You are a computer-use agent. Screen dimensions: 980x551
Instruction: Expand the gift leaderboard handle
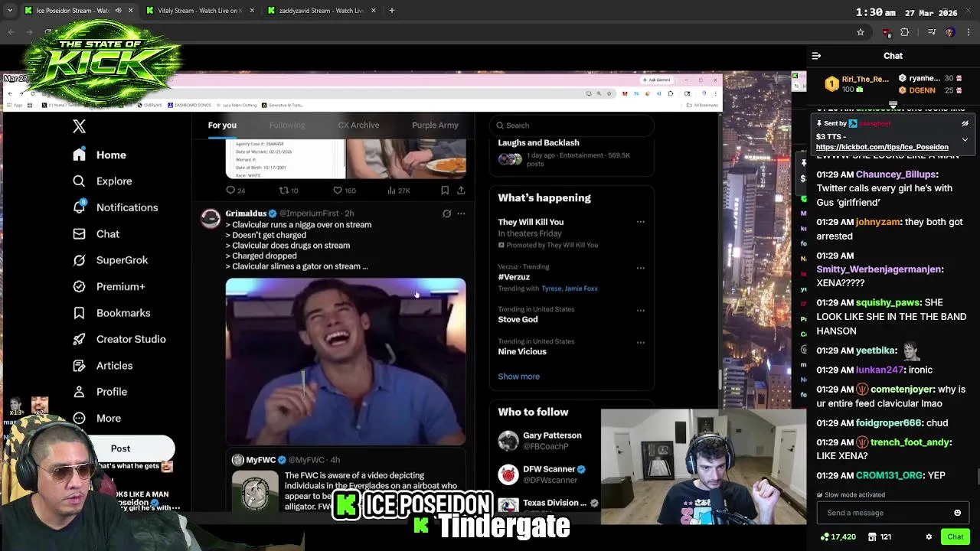tap(893, 105)
